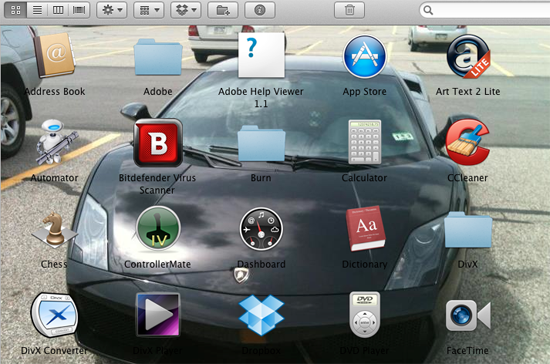Open the Art Text 2 Lite icon
This screenshot has width=550, height=364.
[468, 56]
